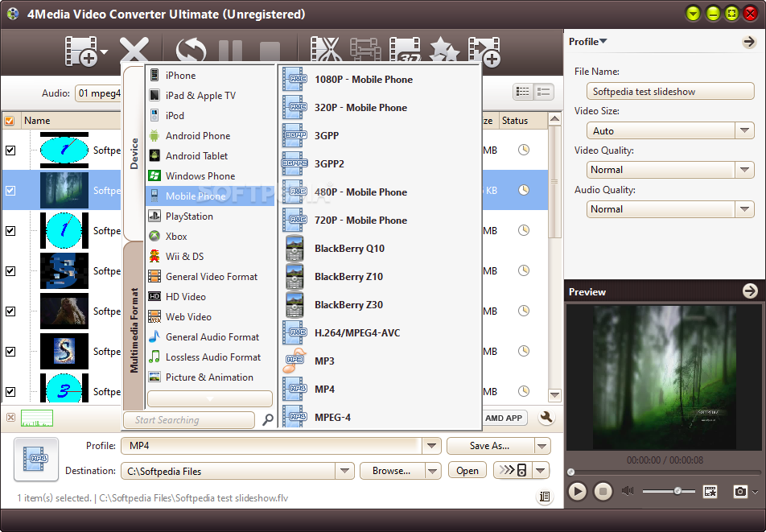Expand more categories arrow below list
Screen dimensions: 766x532
coord(210,398)
